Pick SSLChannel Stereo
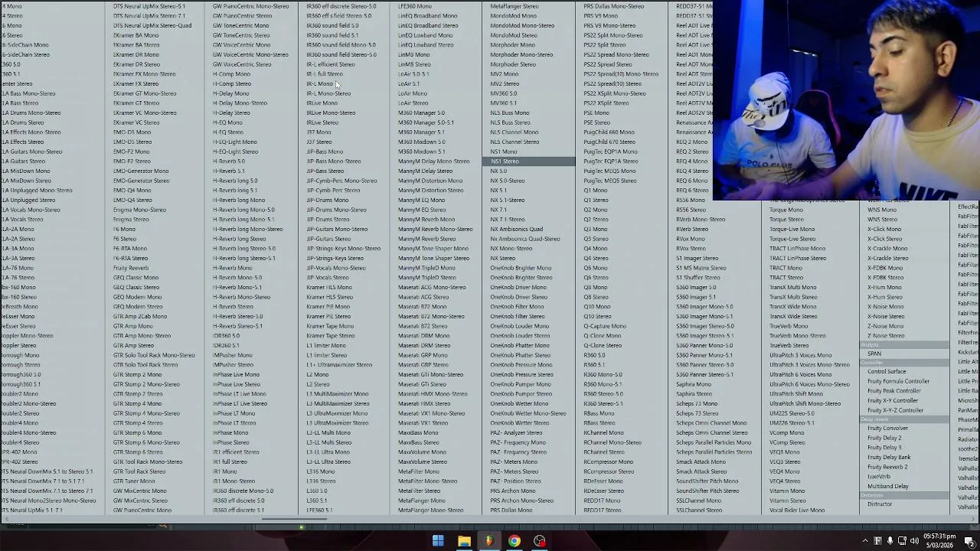Screen dimensions: 980x551 [699, 510]
